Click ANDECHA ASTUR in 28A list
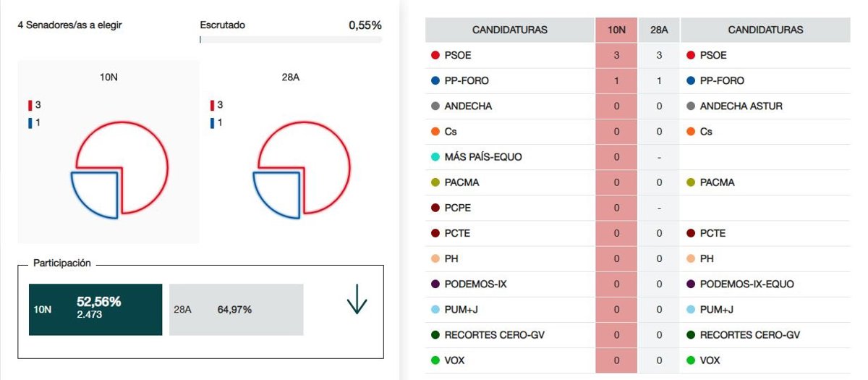 (741, 106)
